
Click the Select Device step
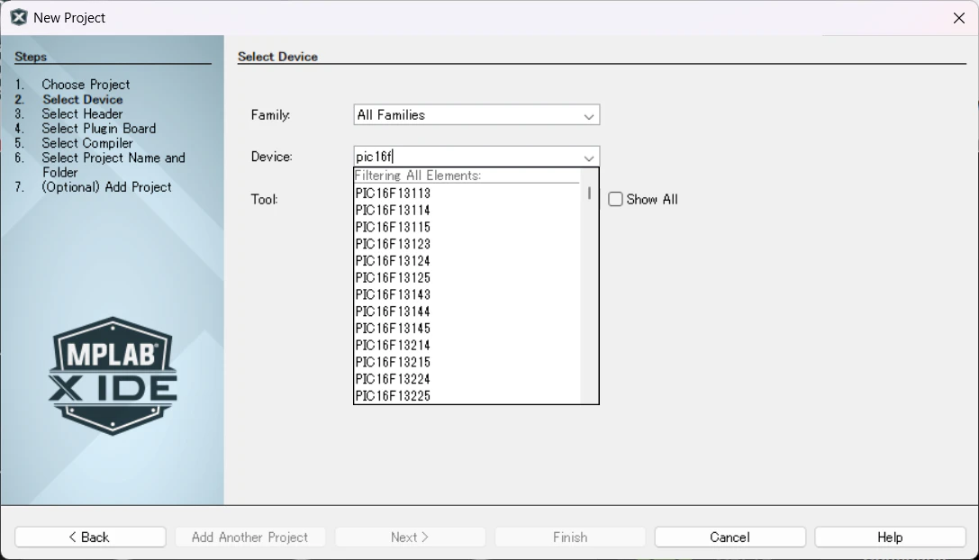tap(83, 99)
